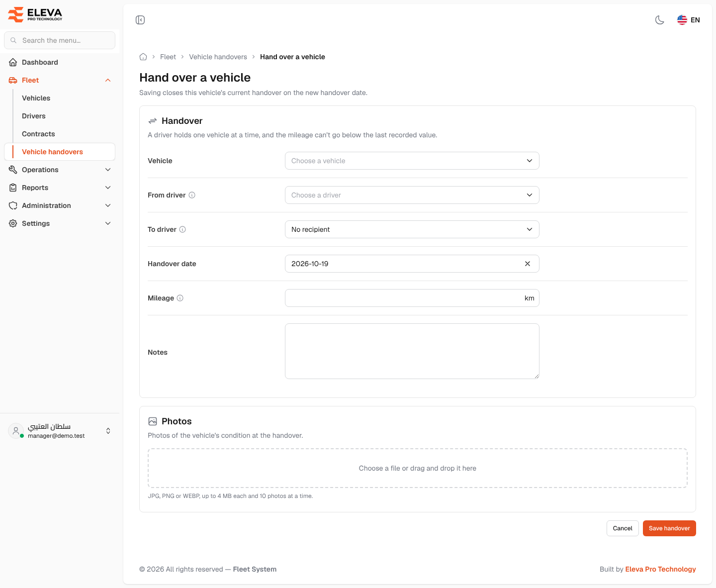716x588 pixels.
Task: Click the Reports clipboard icon
Action: 13,188
